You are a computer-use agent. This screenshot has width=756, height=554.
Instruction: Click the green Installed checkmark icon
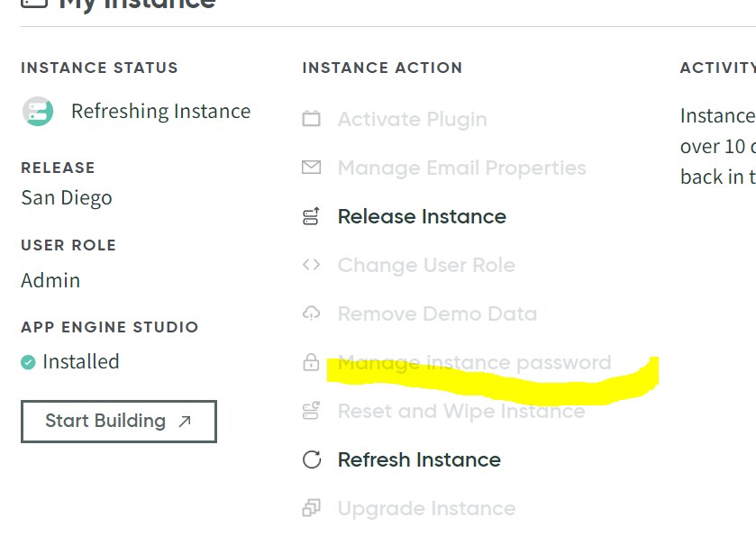[x=27, y=361]
